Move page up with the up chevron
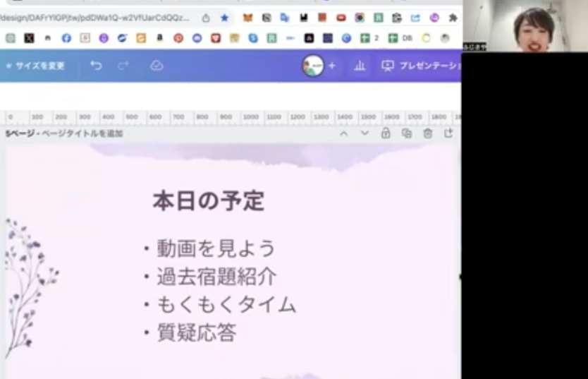 (343, 133)
